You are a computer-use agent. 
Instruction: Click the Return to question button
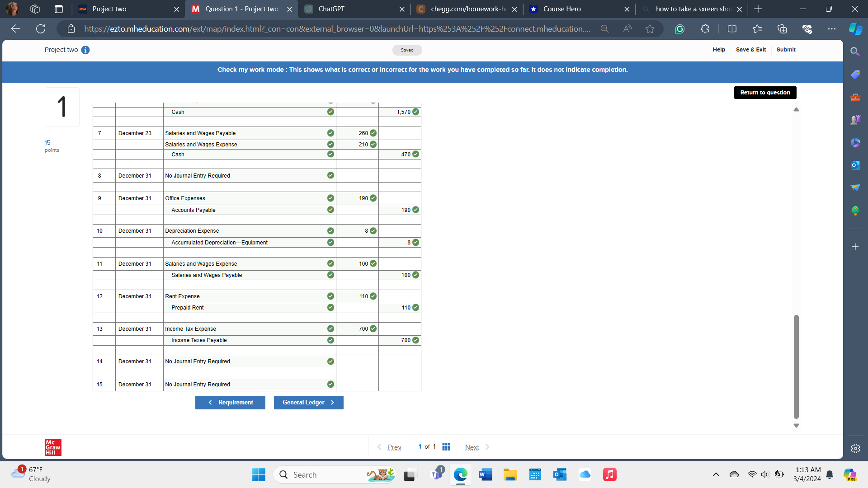coord(765,92)
